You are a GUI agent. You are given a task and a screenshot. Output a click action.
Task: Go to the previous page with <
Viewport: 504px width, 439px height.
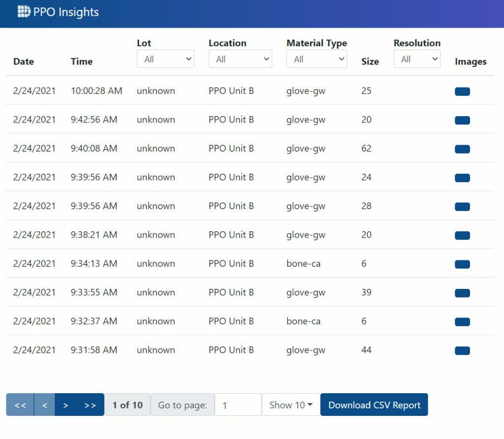44,405
